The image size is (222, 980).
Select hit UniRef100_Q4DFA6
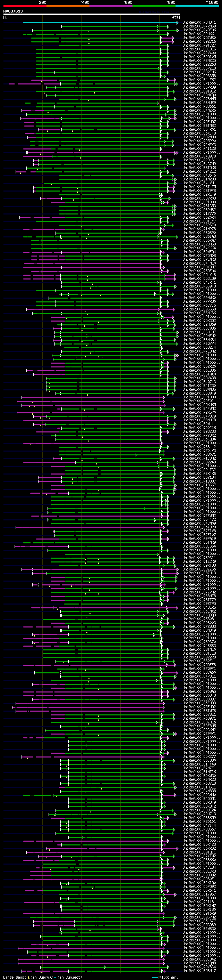[x=199, y=30]
